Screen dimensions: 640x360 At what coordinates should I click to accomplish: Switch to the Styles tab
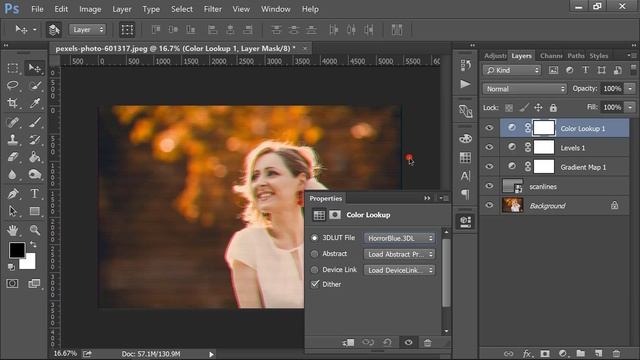point(599,56)
